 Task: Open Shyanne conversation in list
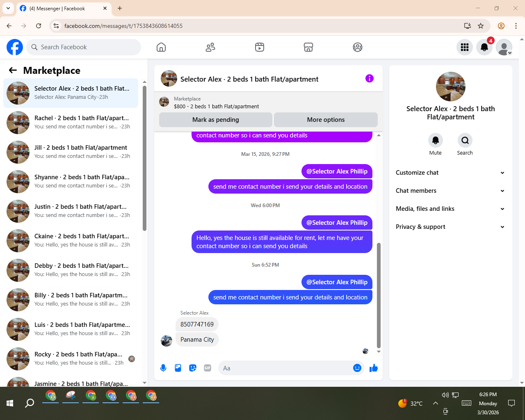(x=71, y=182)
